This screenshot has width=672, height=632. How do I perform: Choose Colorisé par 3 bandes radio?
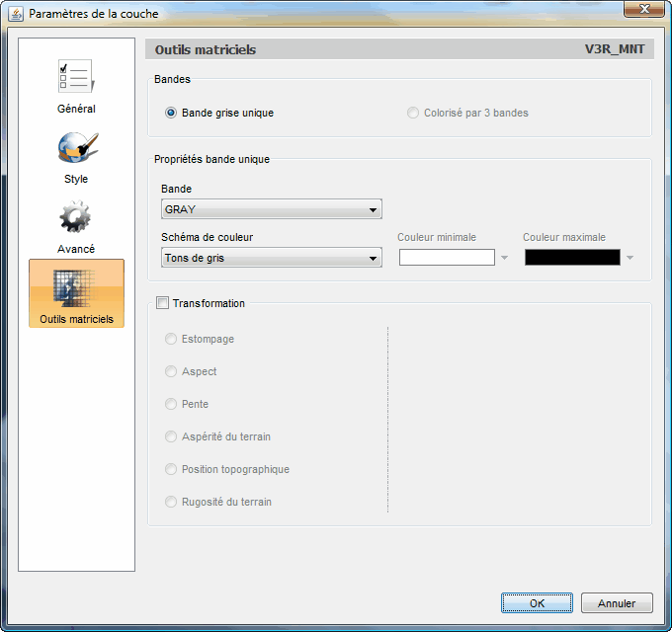(x=413, y=113)
